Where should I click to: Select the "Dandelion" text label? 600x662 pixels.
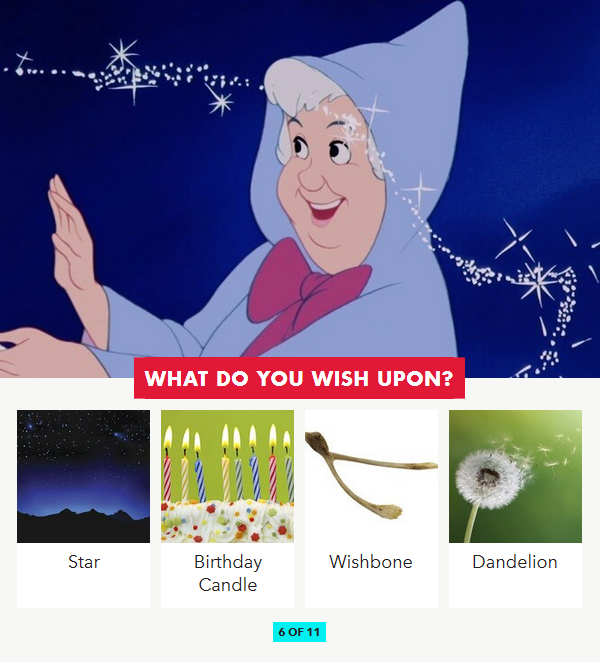515,562
